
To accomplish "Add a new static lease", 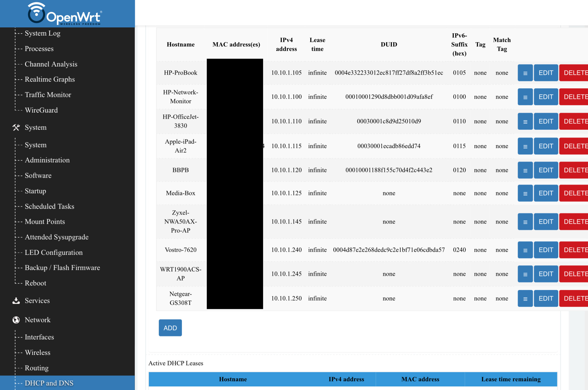I will pyautogui.click(x=170, y=328).
